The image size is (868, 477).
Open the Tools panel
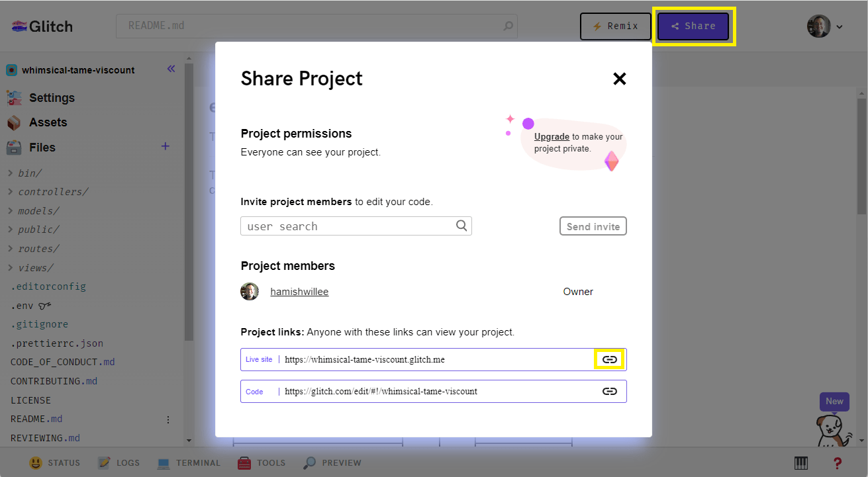pyautogui.click(x=261, y=462)
